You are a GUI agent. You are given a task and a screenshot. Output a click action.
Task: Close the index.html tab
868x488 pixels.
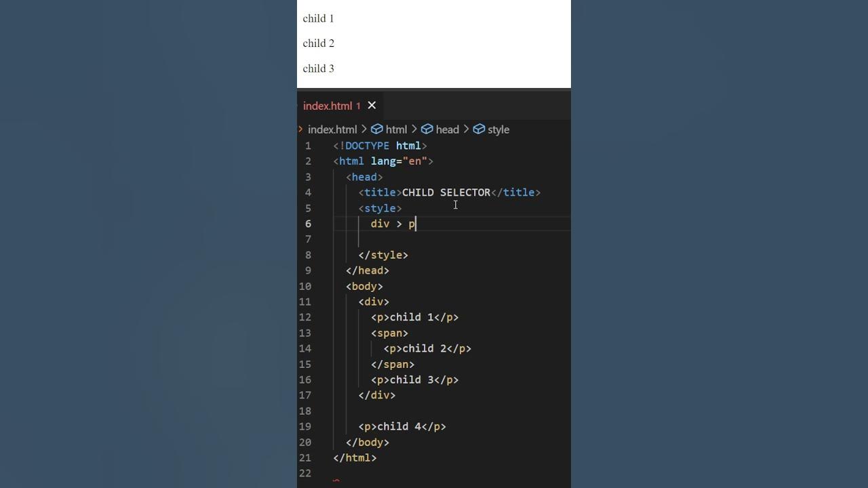click(x=372, y=105)
